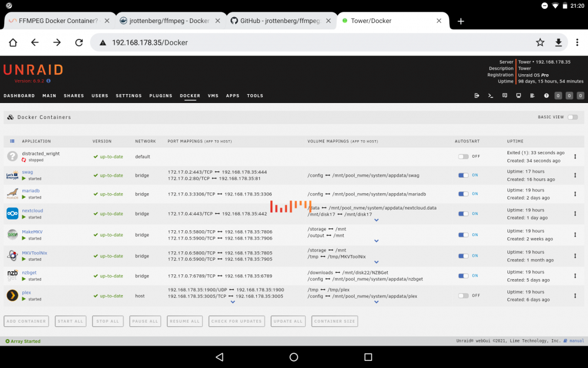The image size is (588, 368).
Task: Toggle the Basic View switch
Action: [x=572, y=117]
